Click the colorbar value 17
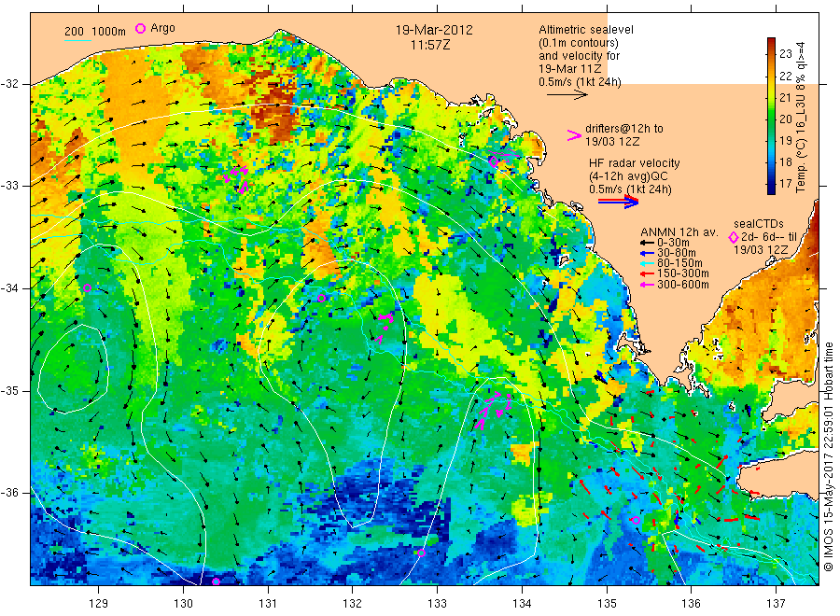840x616 pixels. (x=785, y=184)
